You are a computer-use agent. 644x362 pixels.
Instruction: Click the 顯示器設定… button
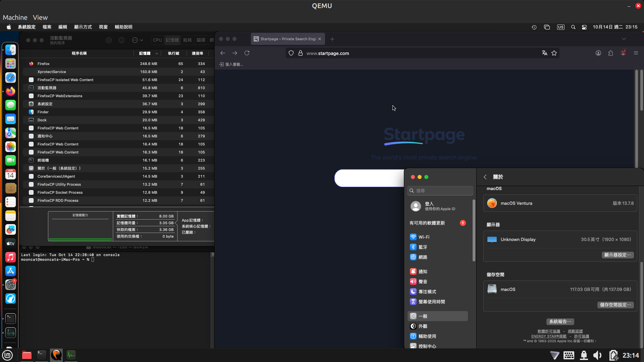[x=617, y=255]
